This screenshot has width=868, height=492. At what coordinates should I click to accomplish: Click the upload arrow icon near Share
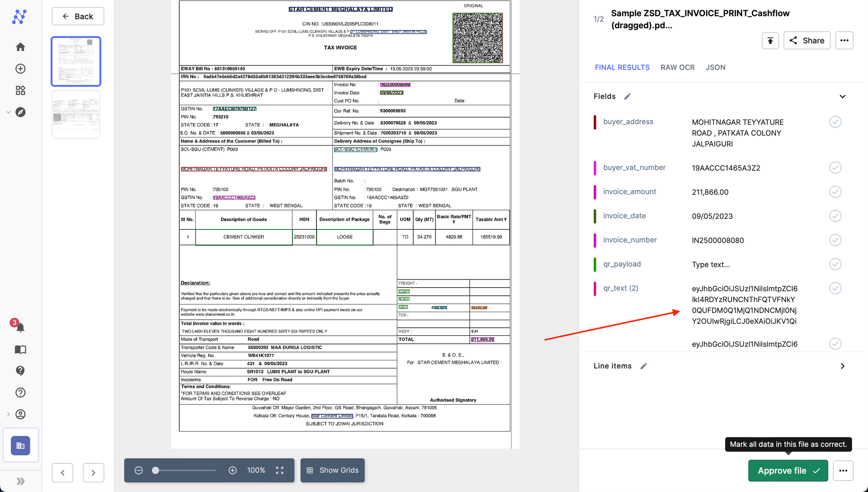click(x=770, y=40)
